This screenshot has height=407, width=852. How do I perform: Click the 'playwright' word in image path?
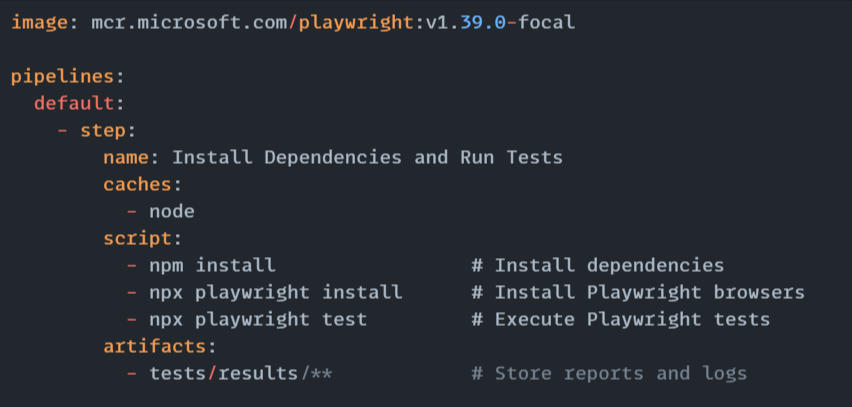tap(356, 23)
